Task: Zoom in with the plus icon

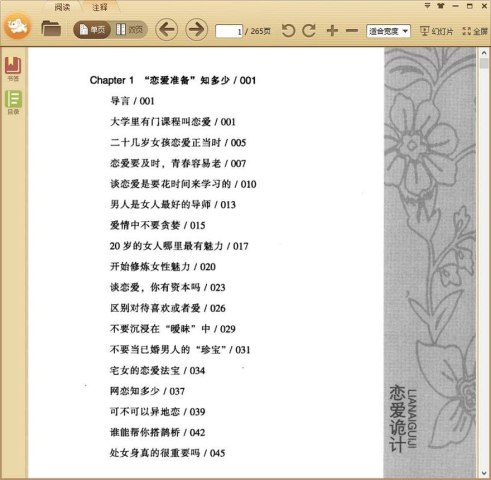Action: 332,31
